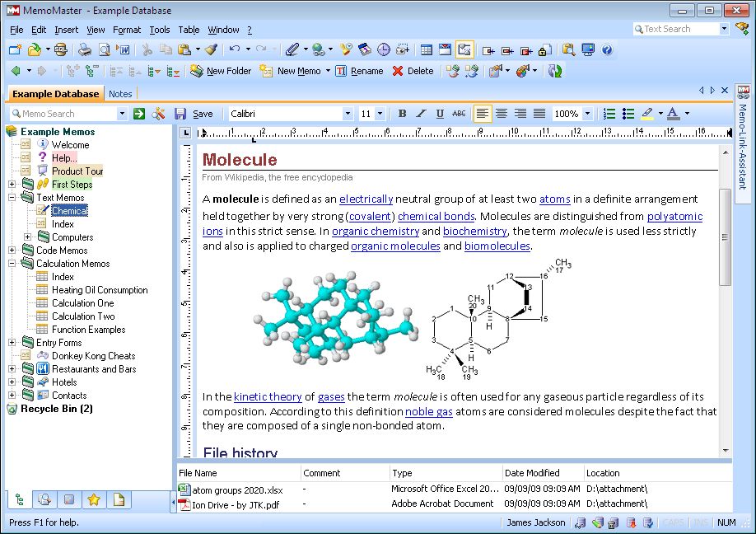Viewport: 756px width, 534px height.
Task: Click the format painter brush icon
Action: pos(211,50)
